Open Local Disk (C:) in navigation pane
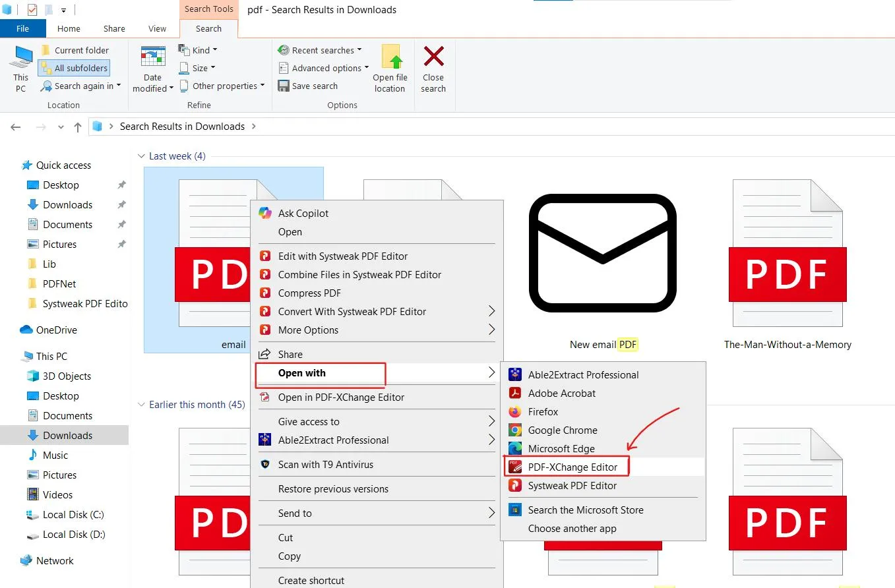Image resolution: width=895 pixels, height=588 pixels. pyautogui.click(x=73, y=515)
